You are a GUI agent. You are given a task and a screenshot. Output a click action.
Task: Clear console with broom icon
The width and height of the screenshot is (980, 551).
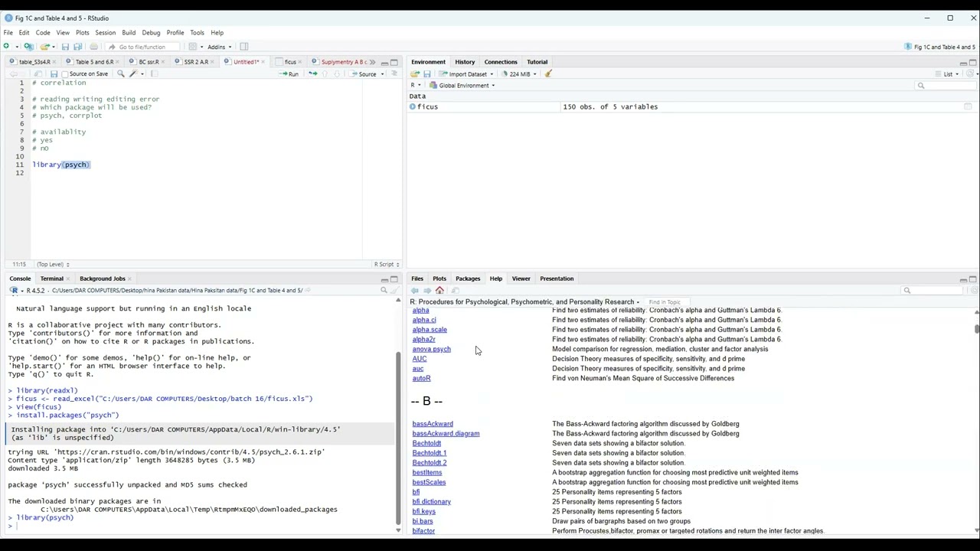pyautogui.click(x=394, y=291)
